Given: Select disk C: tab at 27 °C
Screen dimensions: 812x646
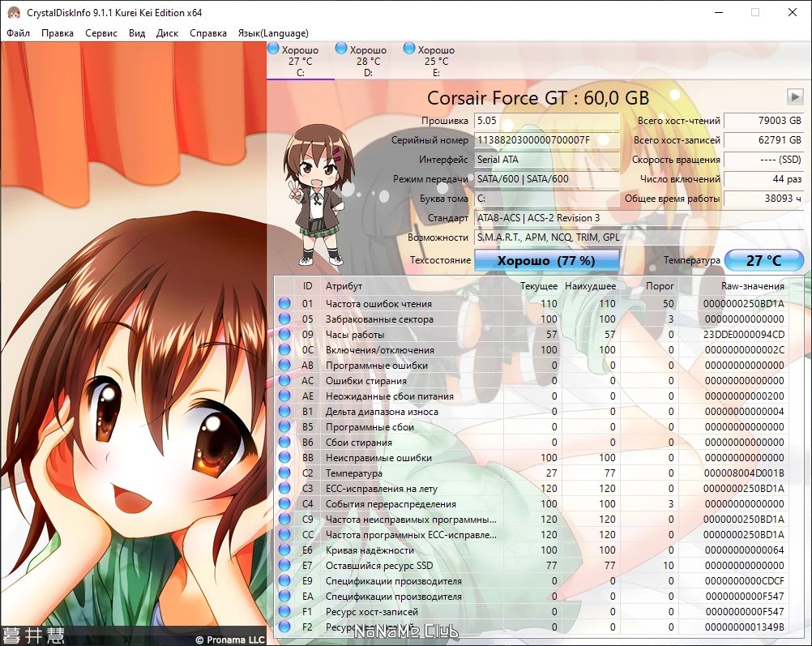Looking at the screenshot, I should tap(301, 61).
